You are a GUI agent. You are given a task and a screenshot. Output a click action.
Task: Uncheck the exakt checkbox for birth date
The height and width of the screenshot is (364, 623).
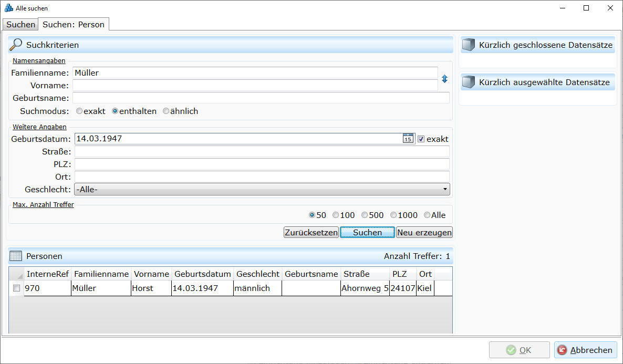click(421, 139)
